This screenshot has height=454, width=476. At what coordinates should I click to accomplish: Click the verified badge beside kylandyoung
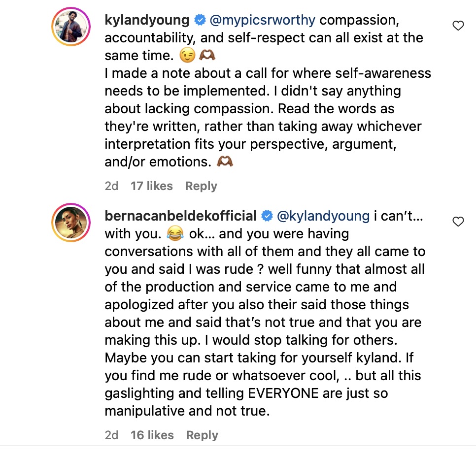pos(200,20)
